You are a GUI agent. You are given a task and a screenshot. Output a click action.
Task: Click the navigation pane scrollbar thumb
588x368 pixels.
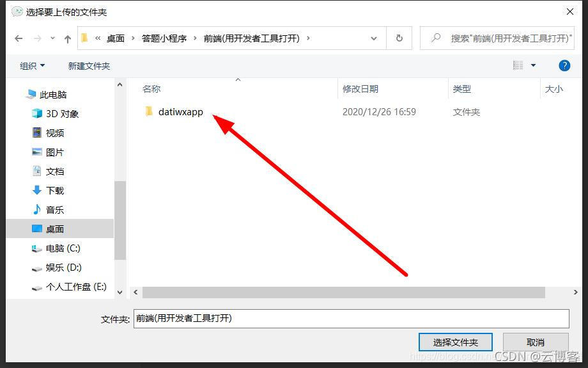pyautogui.click(x=120, y=220)
